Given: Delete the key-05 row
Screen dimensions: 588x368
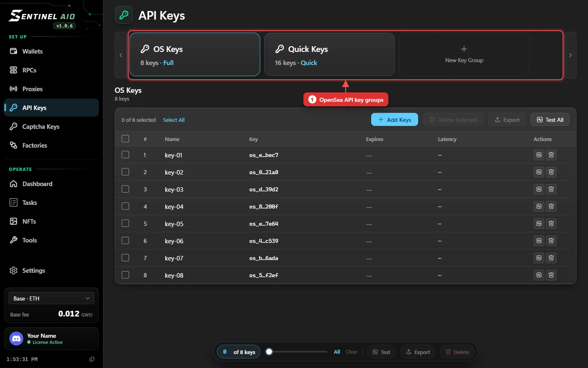Looking at the screenshot, I should pos(551,224).
